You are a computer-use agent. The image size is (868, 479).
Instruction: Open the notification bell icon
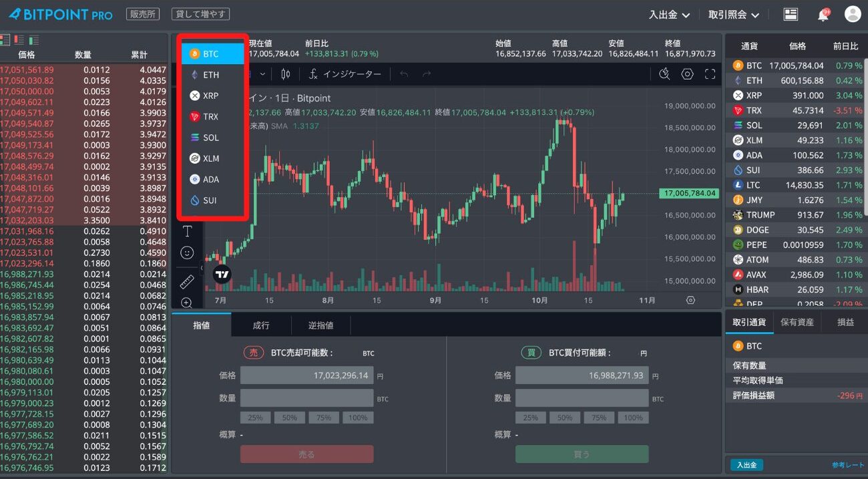[x=823, y=15]
